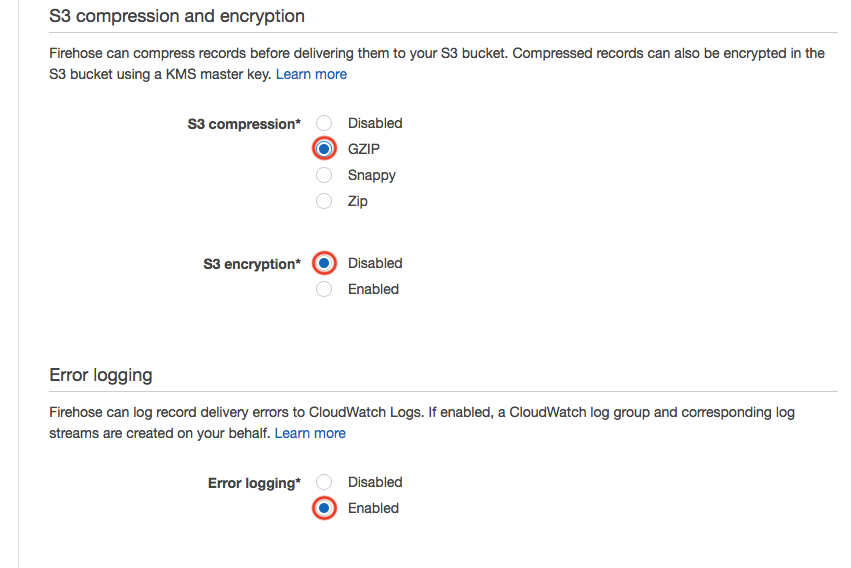Click the 'GZIP' option label text
This screenshot has width=851, height=568.
pos(364,149)
